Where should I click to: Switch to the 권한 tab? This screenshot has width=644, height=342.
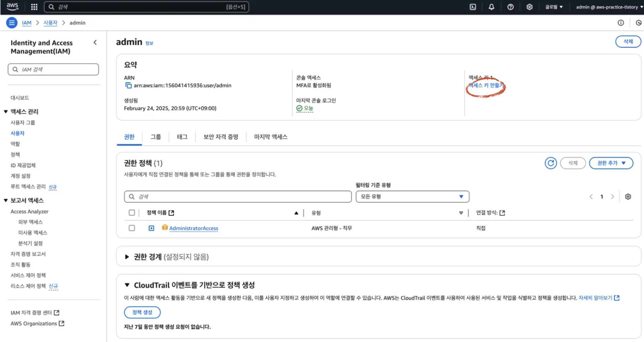click(x=129, y=137)
